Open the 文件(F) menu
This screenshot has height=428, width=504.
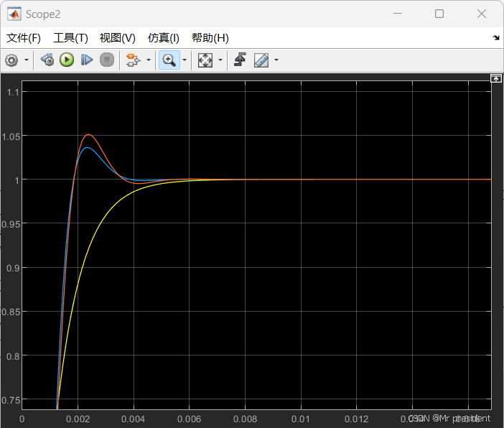point(24,38)
